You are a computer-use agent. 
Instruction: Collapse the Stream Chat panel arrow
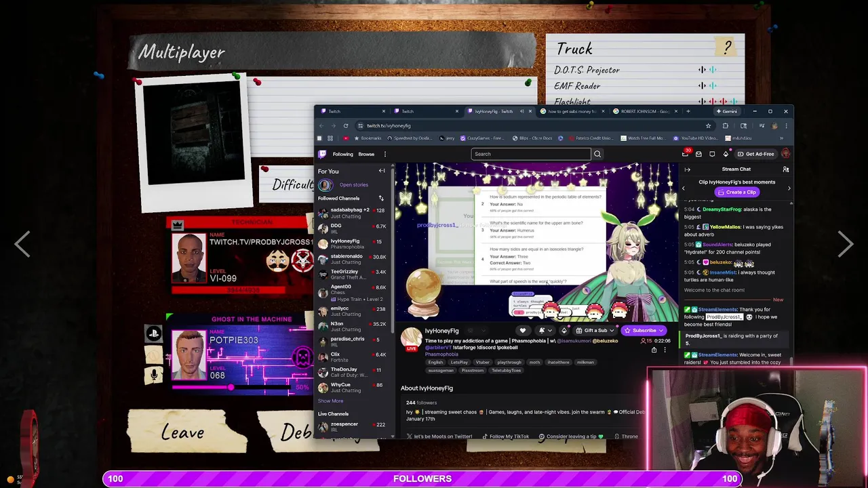[687, 169]
